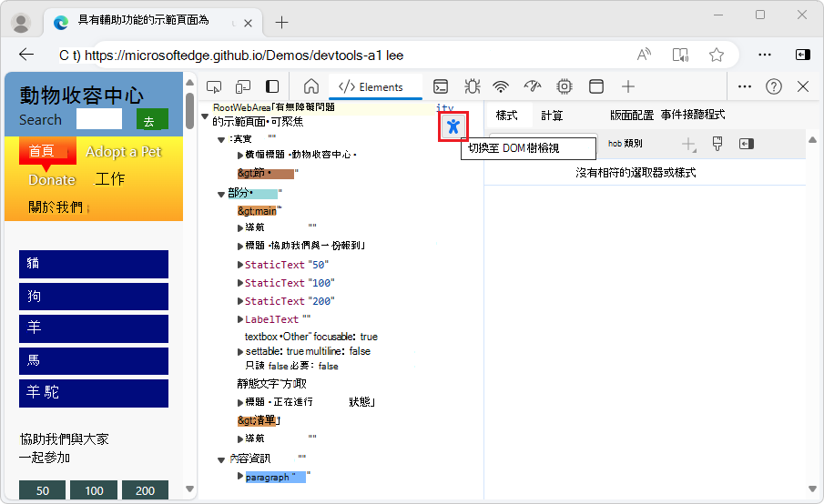Switch to 版面配置 layout tab
Screen dimensions: 824x504
(x=632, y=116)
